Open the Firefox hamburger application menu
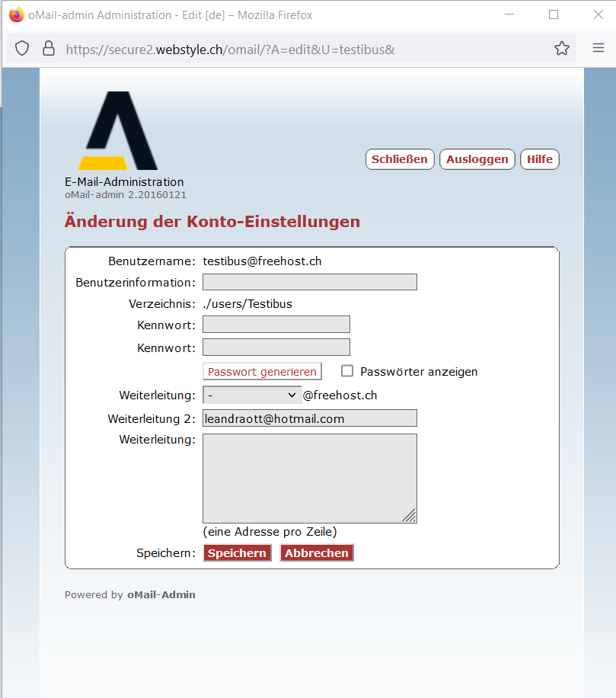Image resolution: width=616 pixels, height=698 pixels. tap(598, 49)
